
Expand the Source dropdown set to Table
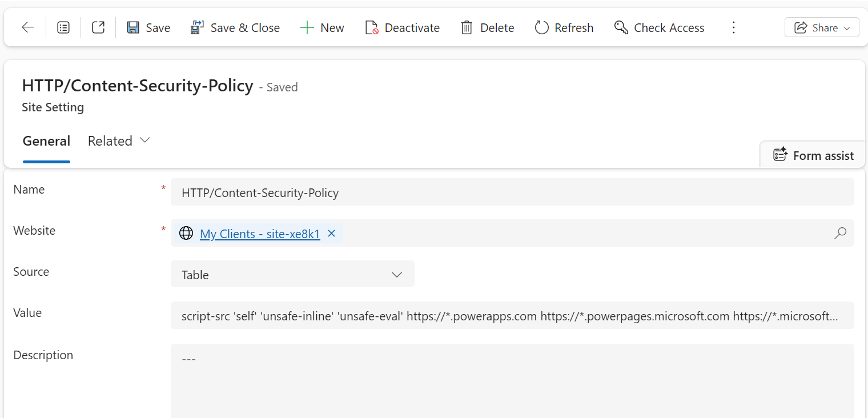point(292,275)
